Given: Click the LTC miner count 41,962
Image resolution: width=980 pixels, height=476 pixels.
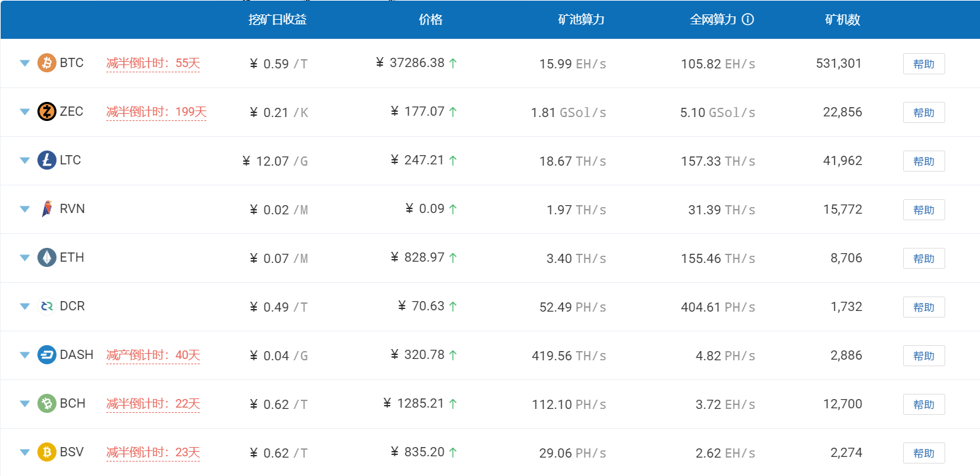Looking at the screenshot, I should point(843,161).
